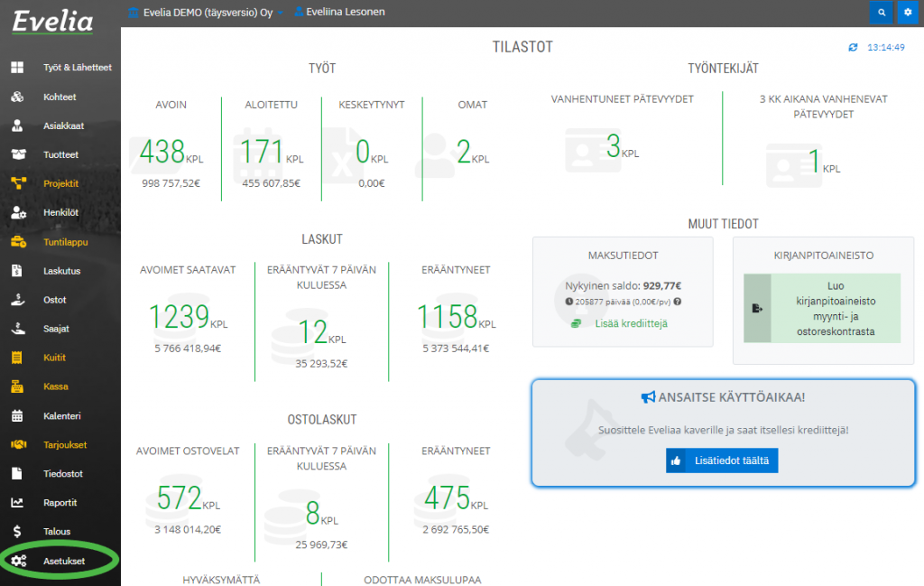Screen dimensions: 924x586
Task: Open search with the magnifier button
Action: 882,12
